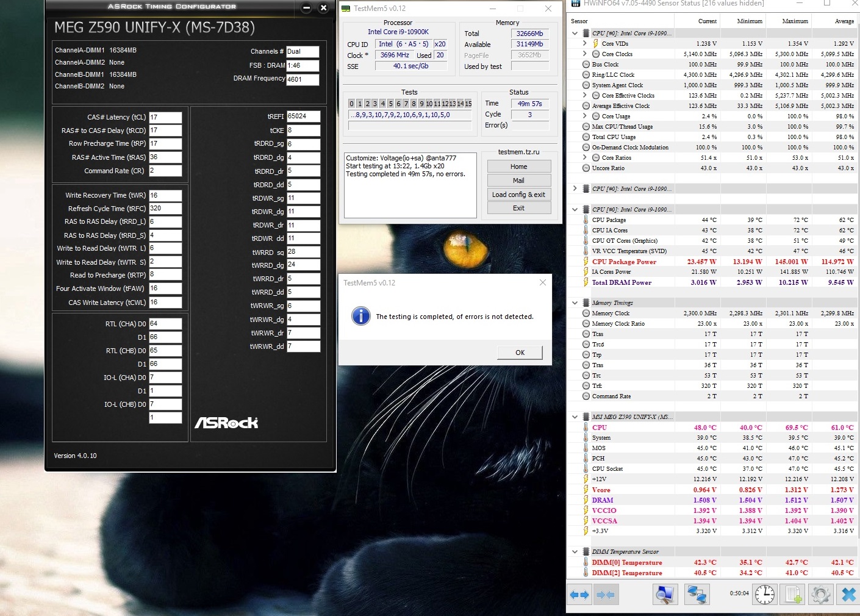This screenshot has width=860, height=616.
Task: Click the Current column header
Action: pos(697,21)
